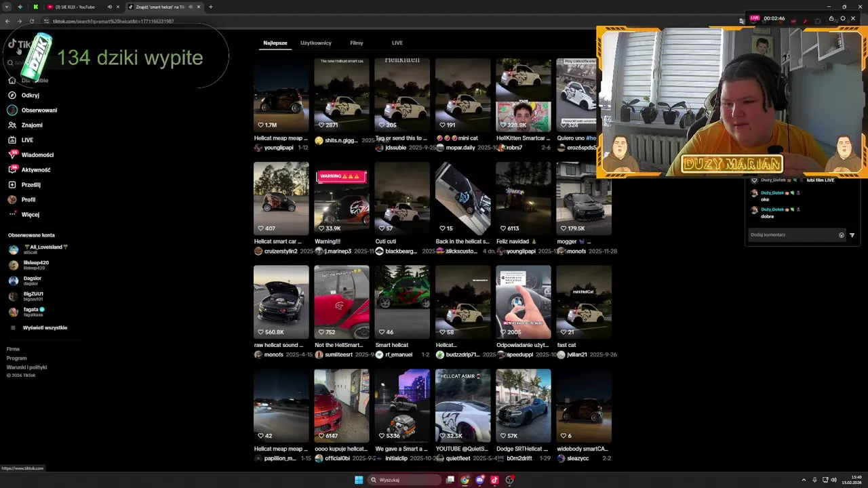Open Discord from the taskbar
868x488 pixels.
click(479, 480)
